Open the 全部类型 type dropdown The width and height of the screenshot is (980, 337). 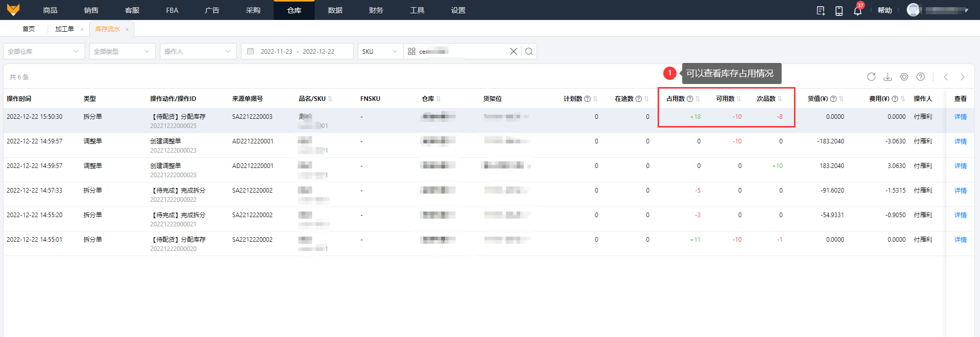122,51
